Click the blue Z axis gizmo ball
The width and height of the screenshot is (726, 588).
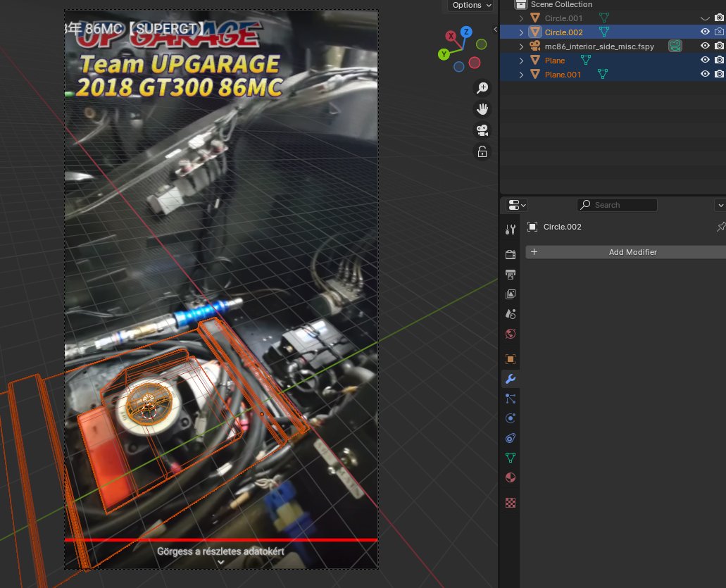click(x=466, y=32)
